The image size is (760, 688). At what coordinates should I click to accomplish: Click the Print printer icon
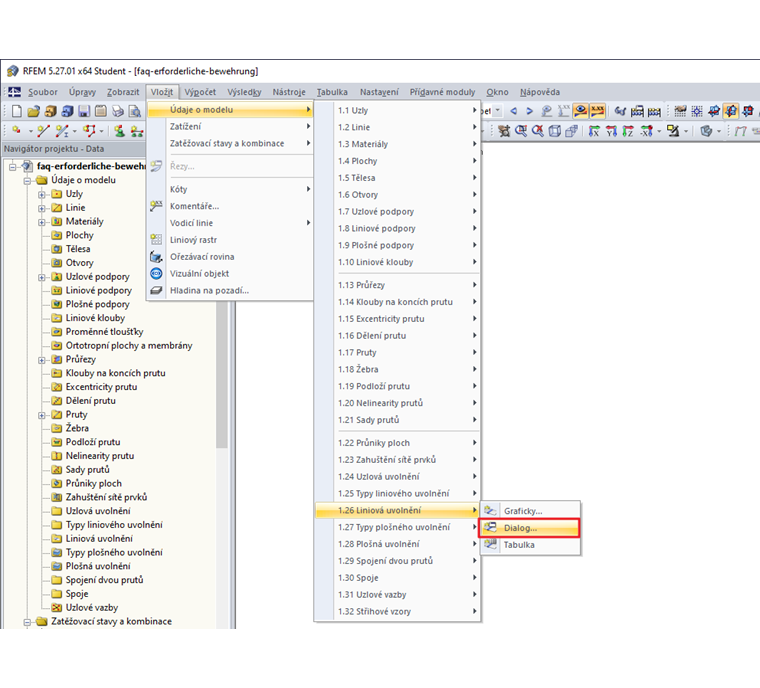tap(118, 111)
